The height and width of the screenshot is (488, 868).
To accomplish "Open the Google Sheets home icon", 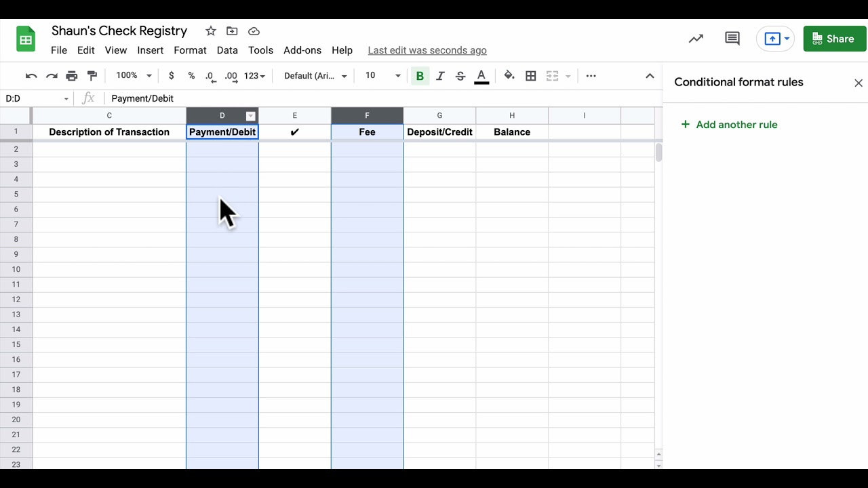I will pos(26,39).
